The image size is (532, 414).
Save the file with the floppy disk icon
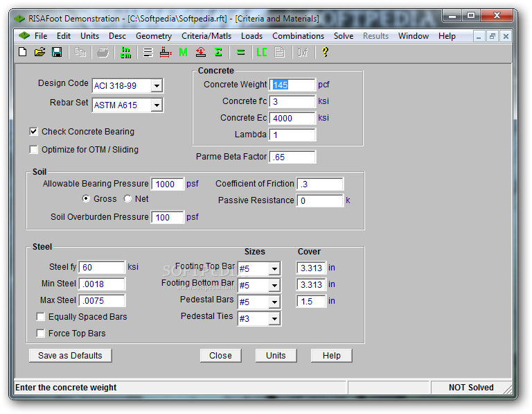(57, 52)
